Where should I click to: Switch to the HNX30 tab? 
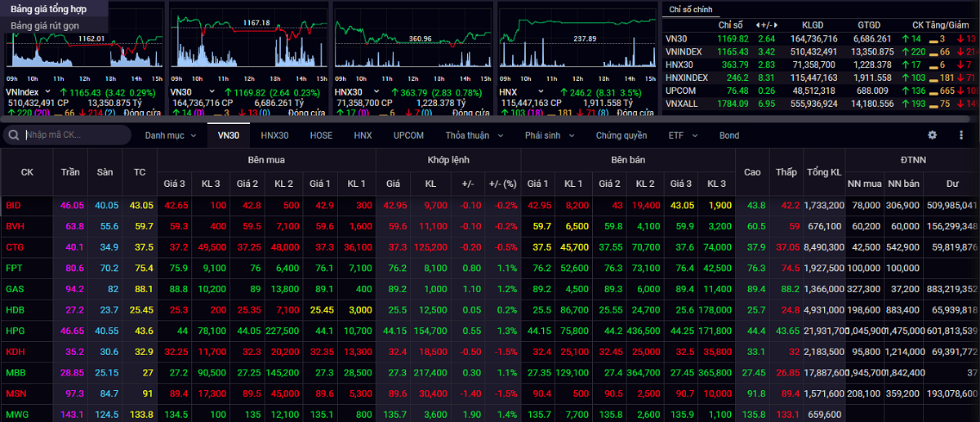click(x=274, y=135)
